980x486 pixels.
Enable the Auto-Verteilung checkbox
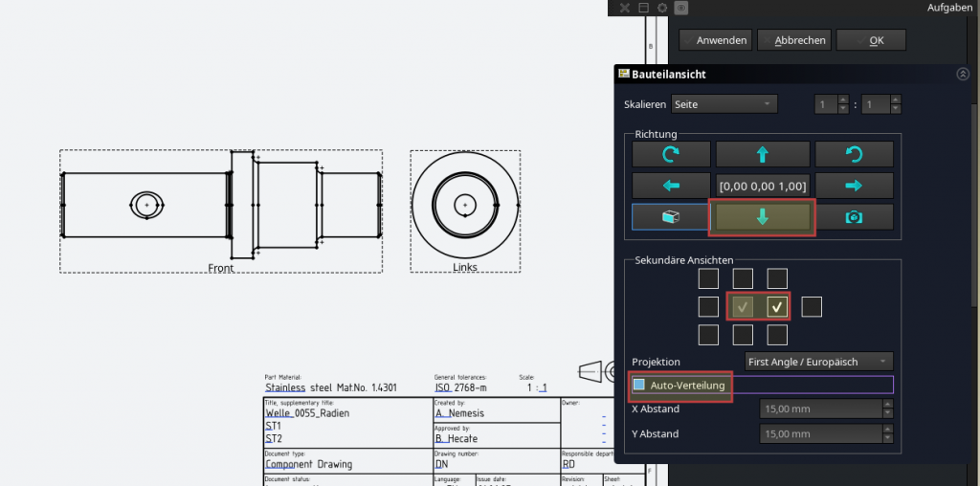(x=639, y=386)
